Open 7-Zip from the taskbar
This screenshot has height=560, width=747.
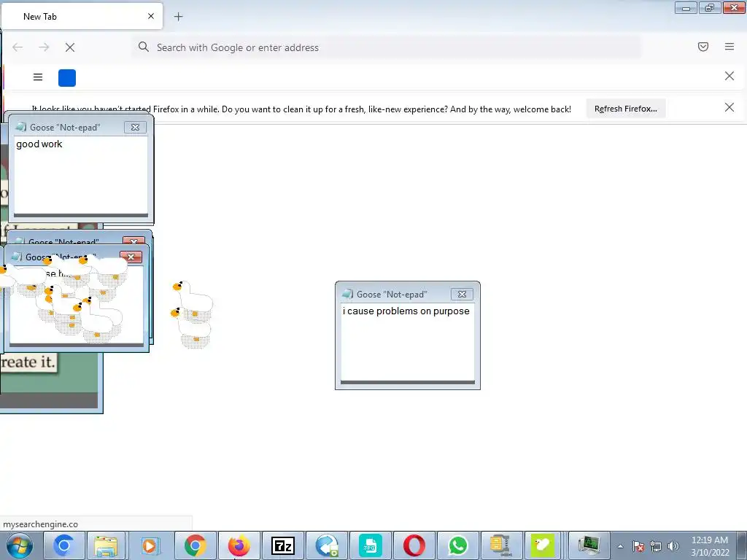point(282,545)
